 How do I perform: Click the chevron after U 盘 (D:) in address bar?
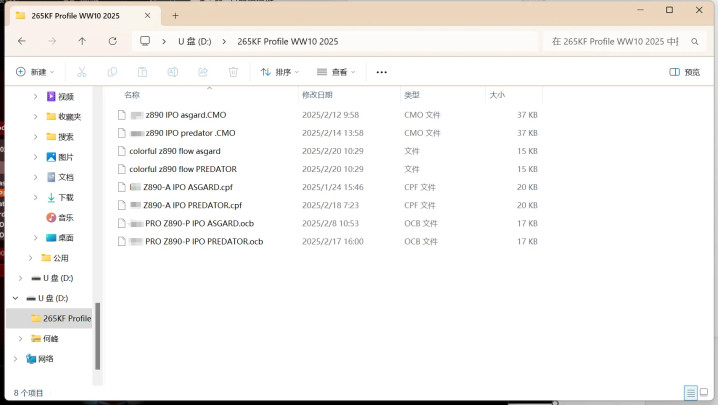[224, 41]
